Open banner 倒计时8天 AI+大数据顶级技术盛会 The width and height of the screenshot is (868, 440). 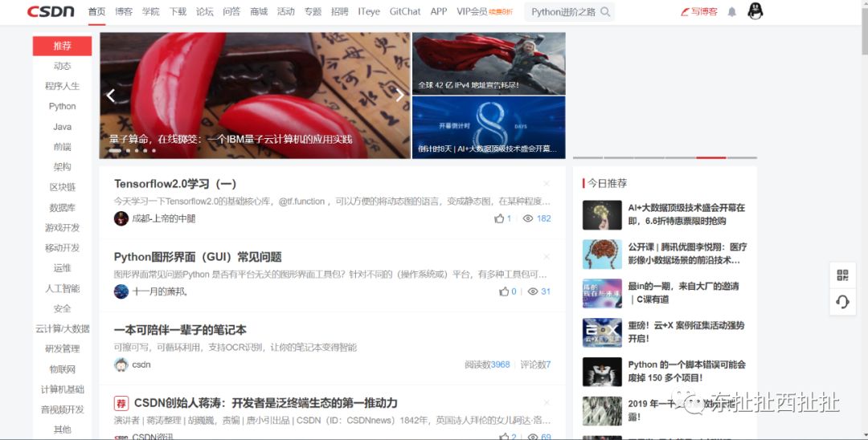[x=489, y=127]
